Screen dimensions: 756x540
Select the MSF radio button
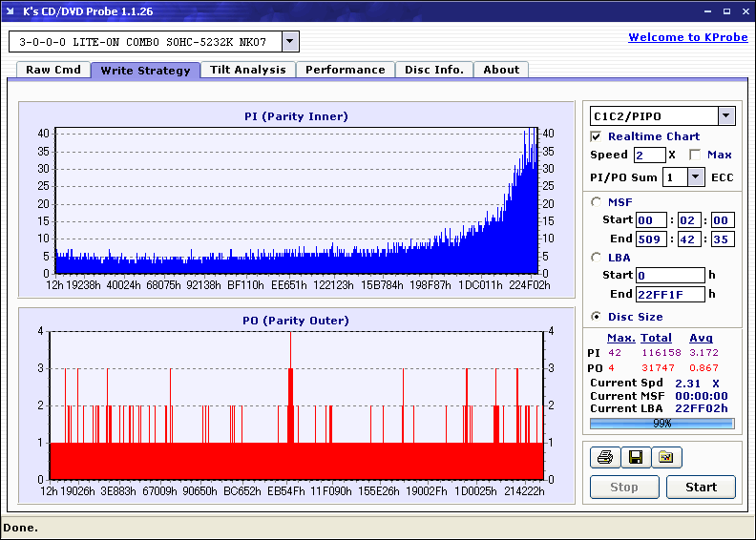pyautogui.click(x=597, y=201)
